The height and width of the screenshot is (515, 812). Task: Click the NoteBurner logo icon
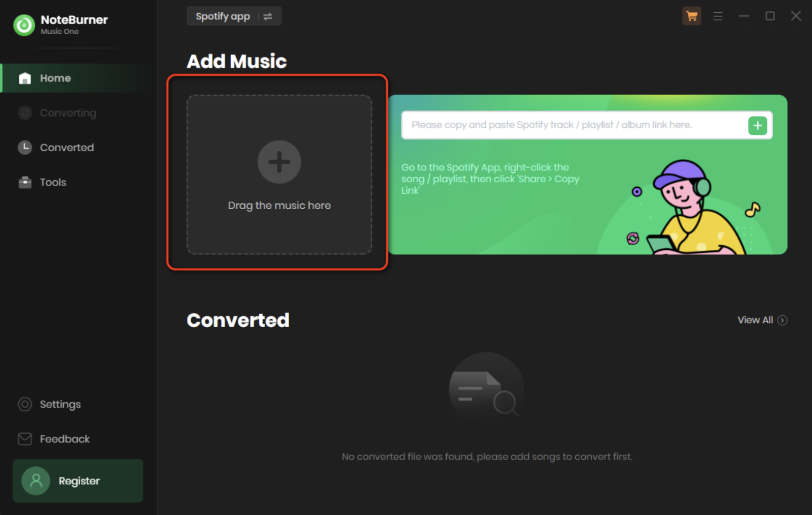click(24, 25)
